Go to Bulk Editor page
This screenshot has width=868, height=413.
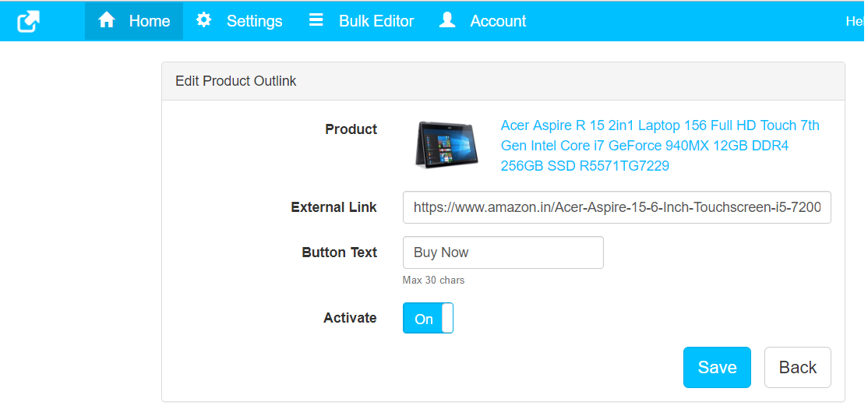pos(362,21)
